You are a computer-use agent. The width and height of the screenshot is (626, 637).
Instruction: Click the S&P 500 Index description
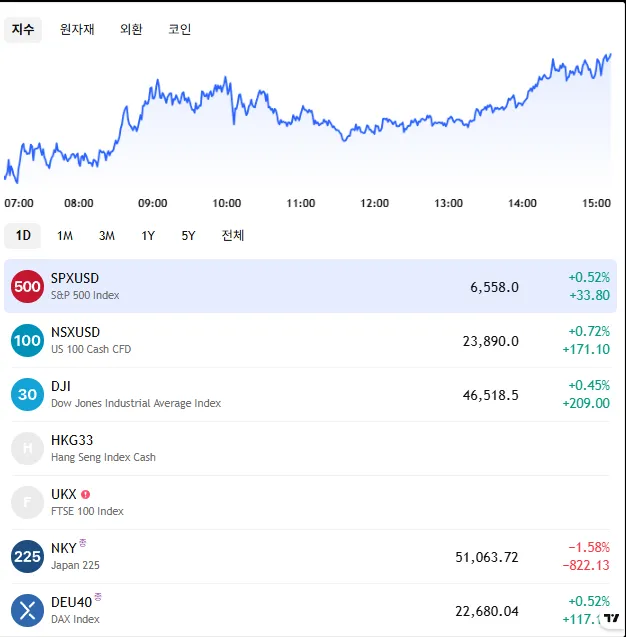pos(85,295)
